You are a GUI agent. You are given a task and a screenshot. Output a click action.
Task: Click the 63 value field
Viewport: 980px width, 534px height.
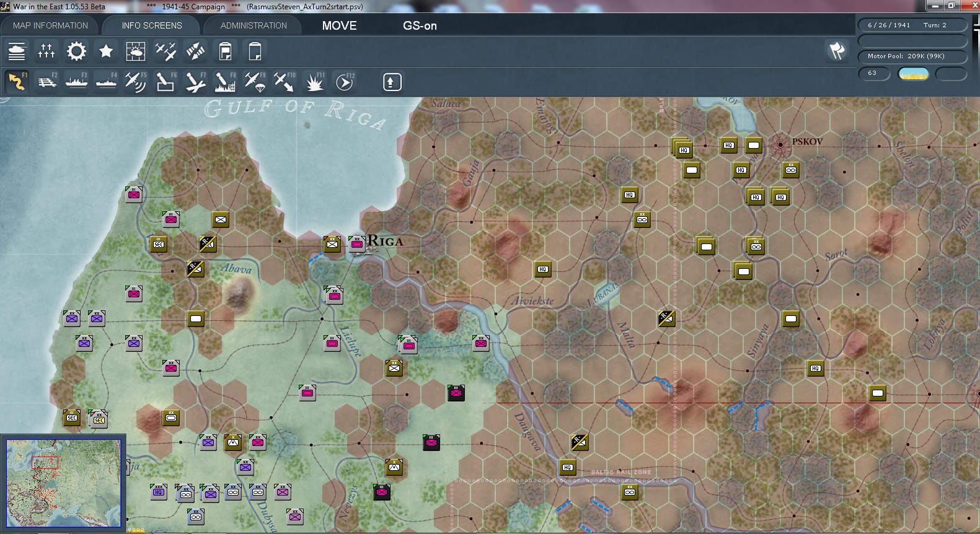(874, 74)
